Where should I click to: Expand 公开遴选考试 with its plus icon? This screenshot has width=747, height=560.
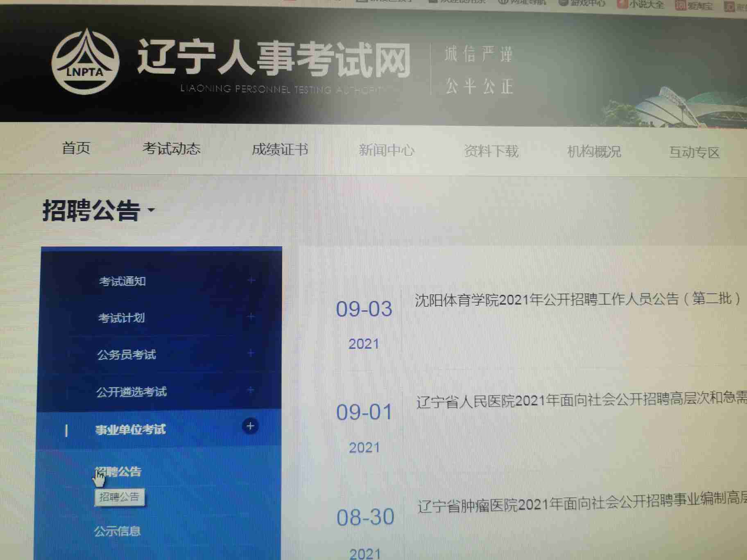pyautogui.click(x=251, y=390)
